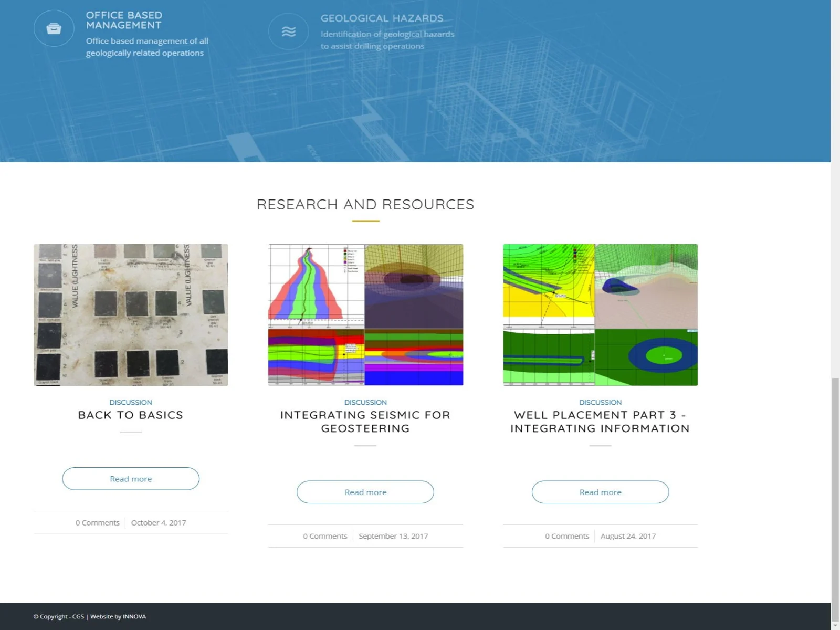Click Read more under Well Placement Part 3

(x=600, y=492)
